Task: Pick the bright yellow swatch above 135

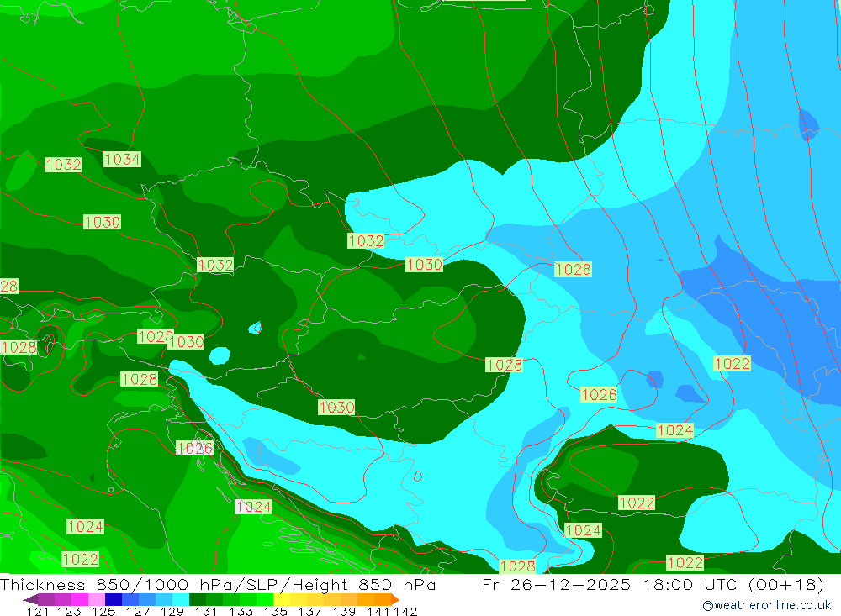Action: (282, 599)
